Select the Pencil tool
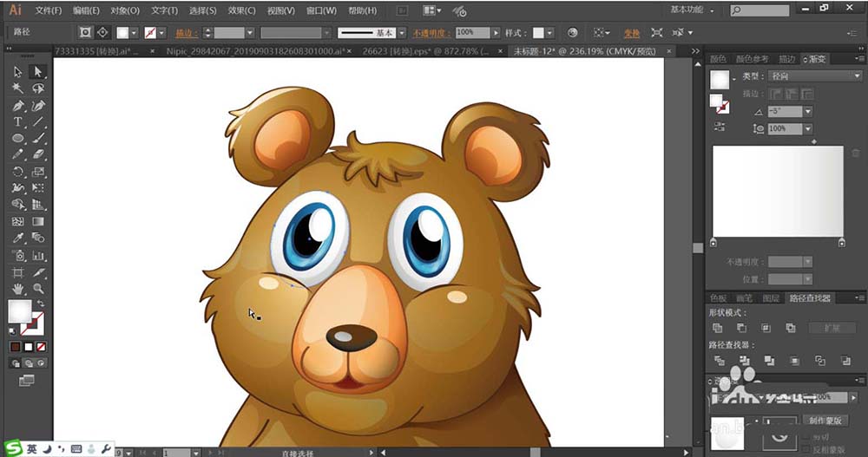Screen dimensions: 868x457 tap(17, 155)
